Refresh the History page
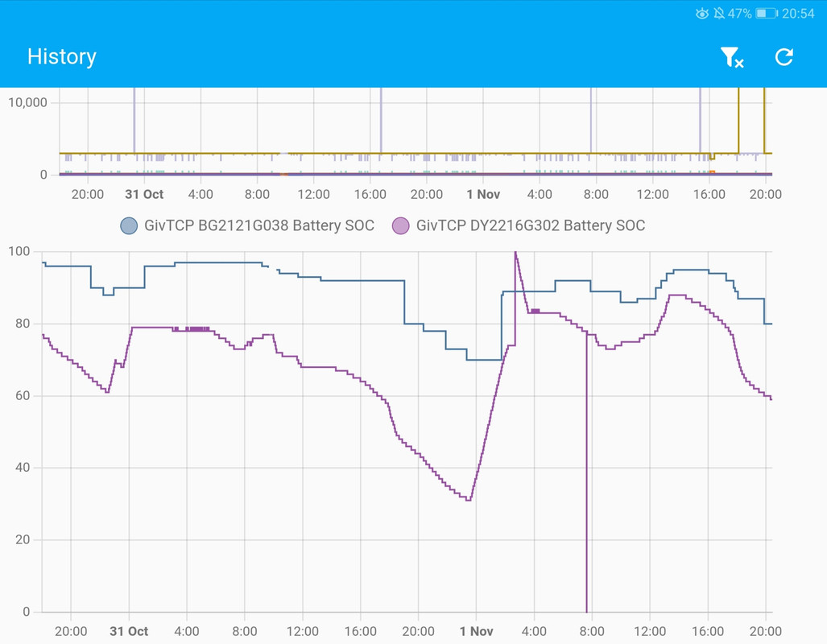This screenshot has width=827, height=644. [x=784, y=57]
